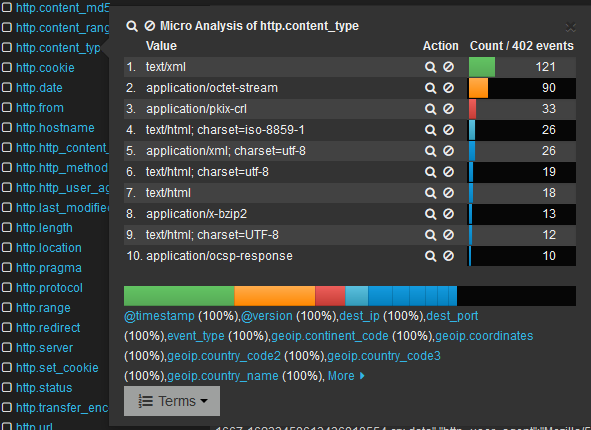591x430 pixels.
Task: Open http.server field analysis
Action: pyautogui.click(x=44, y=347)
